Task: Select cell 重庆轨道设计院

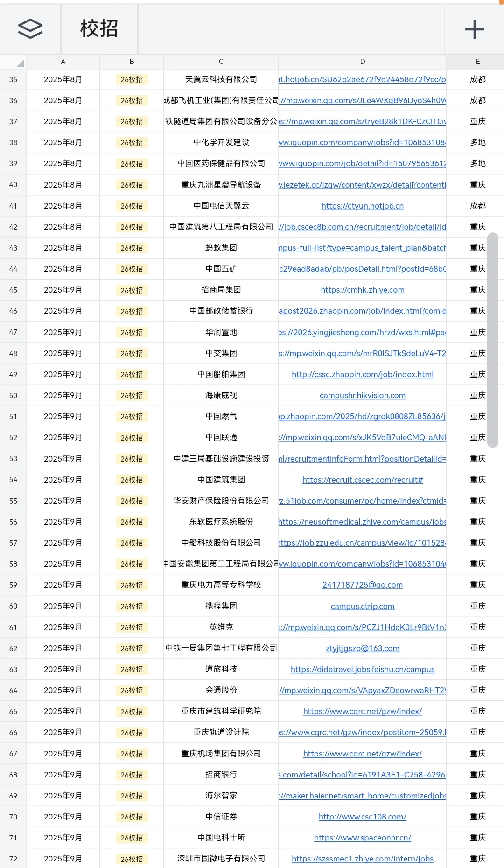Action: [221, 732]
